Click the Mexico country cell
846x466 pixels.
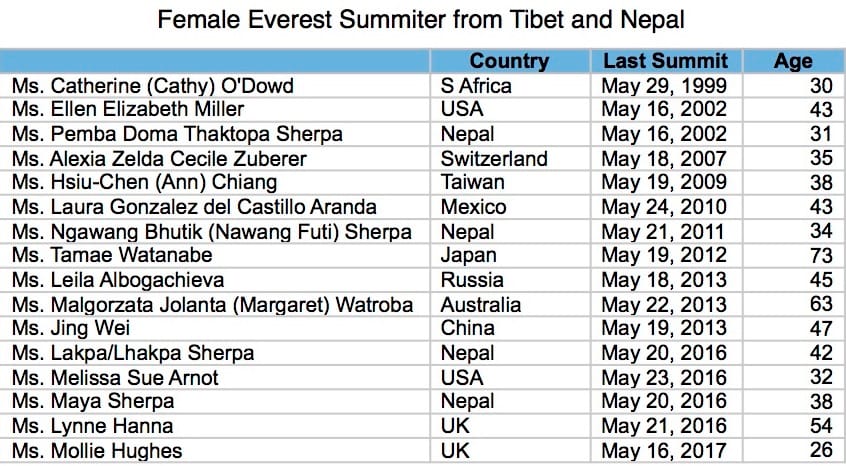tap(473, 207)
